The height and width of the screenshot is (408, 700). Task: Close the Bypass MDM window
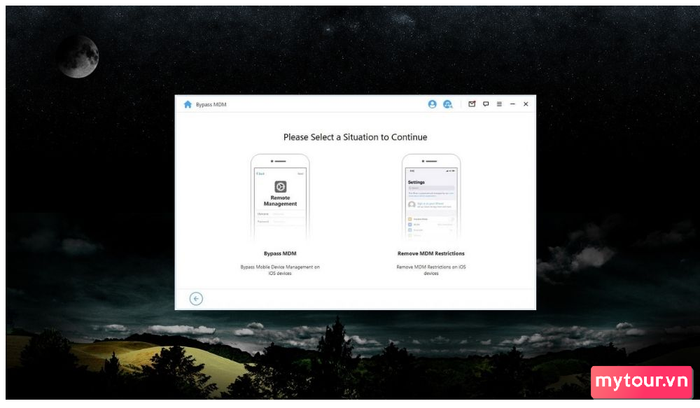coord(526,104)
